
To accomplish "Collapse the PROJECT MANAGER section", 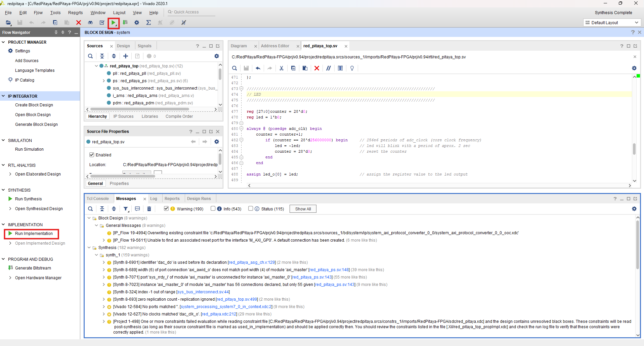I will click(3, 42).
